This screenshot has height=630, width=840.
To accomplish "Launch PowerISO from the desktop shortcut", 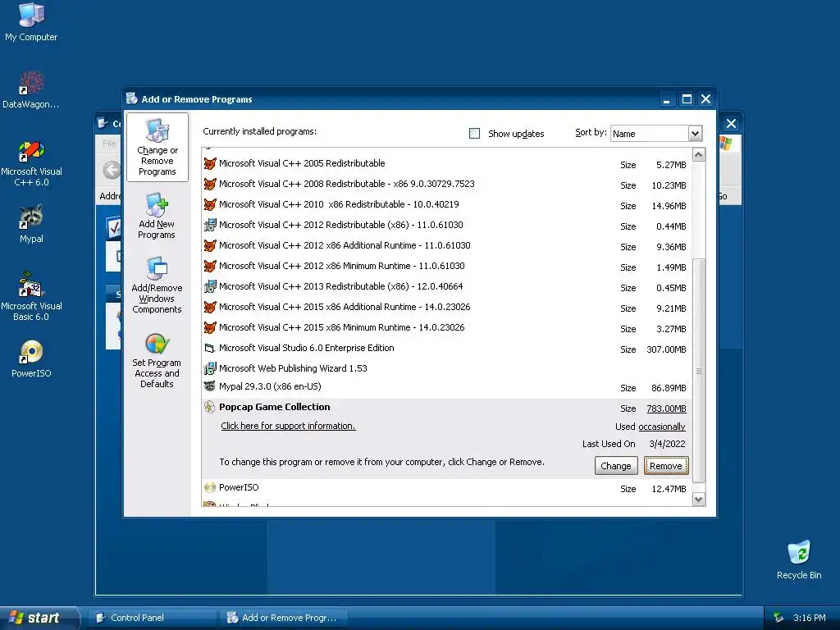I will (31, 358).
